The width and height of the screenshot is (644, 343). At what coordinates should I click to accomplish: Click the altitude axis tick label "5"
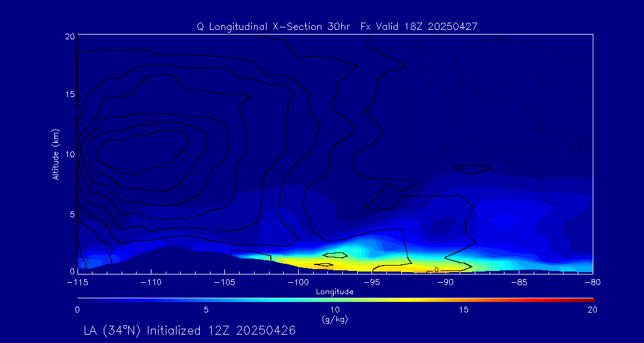(72, 214)
